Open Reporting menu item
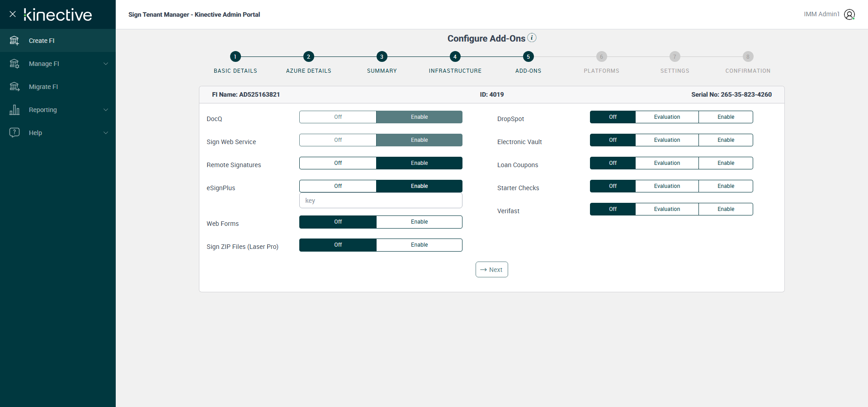Image resolution: width=868 pixels, height=407 pixels. click(x=58, y=110)
